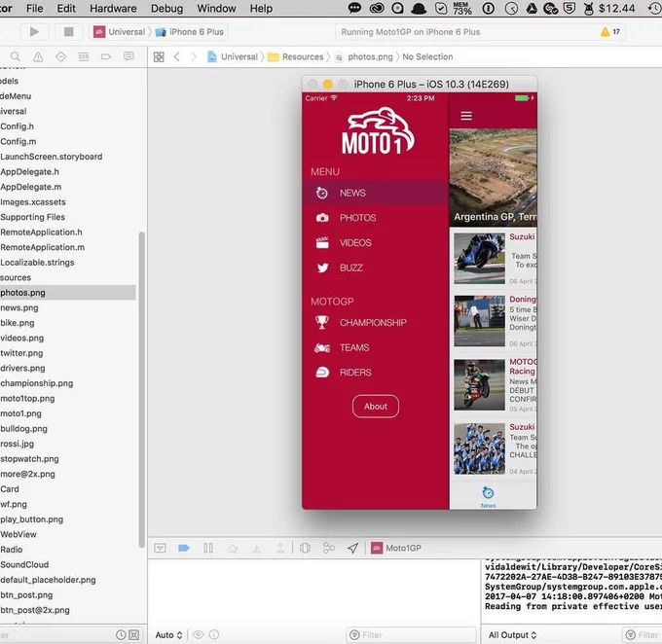
Task: Select CHAMPIONSHIP in the simulator side menu
Action: (x=375, y=322)
